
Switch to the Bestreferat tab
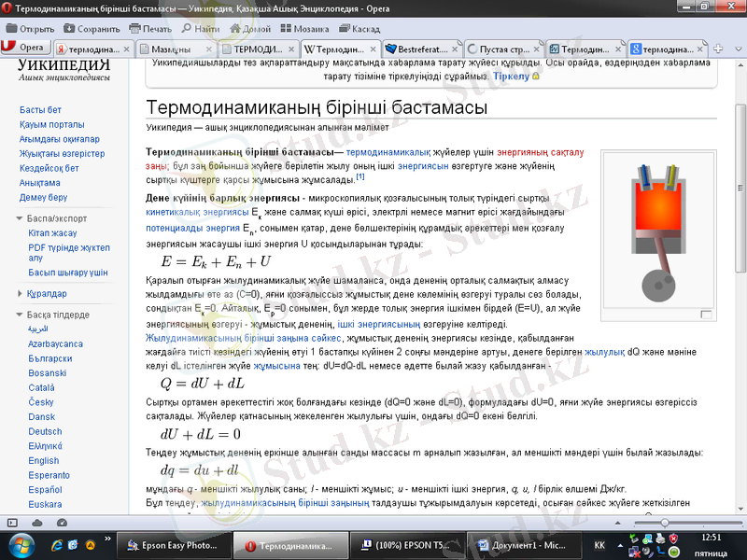(x=421, y=48)
